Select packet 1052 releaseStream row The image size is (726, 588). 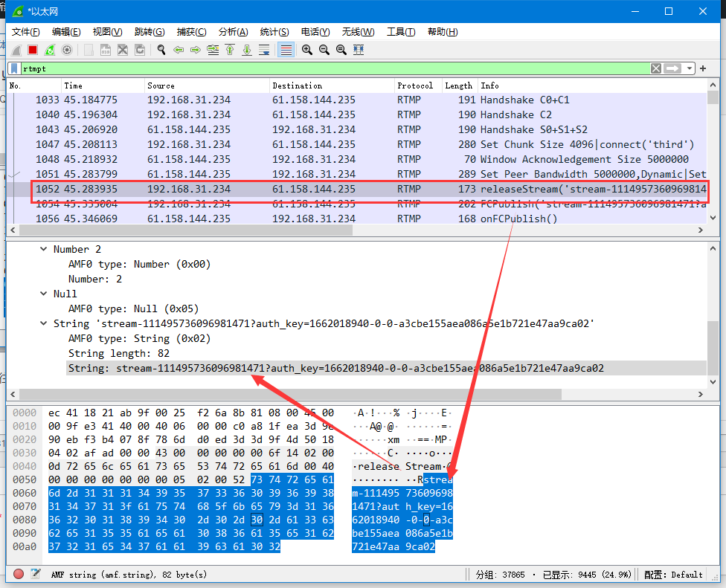pos(357,189)
